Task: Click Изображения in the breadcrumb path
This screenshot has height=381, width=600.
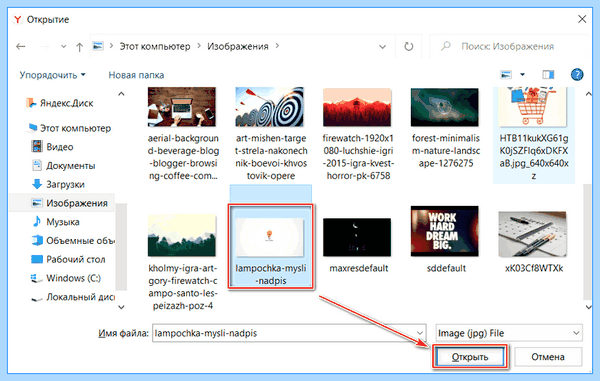Action: pyautogui.click(x=238, y=47)
